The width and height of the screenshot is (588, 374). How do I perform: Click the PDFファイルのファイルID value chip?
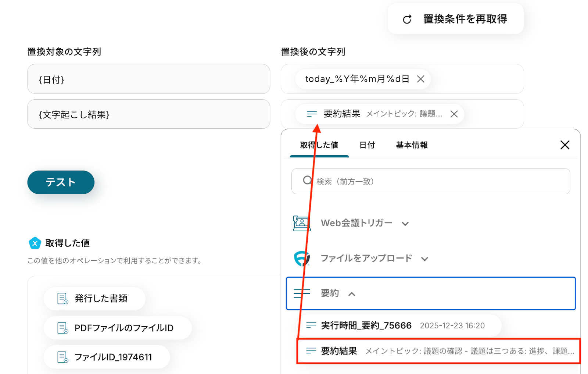[118, 328]
